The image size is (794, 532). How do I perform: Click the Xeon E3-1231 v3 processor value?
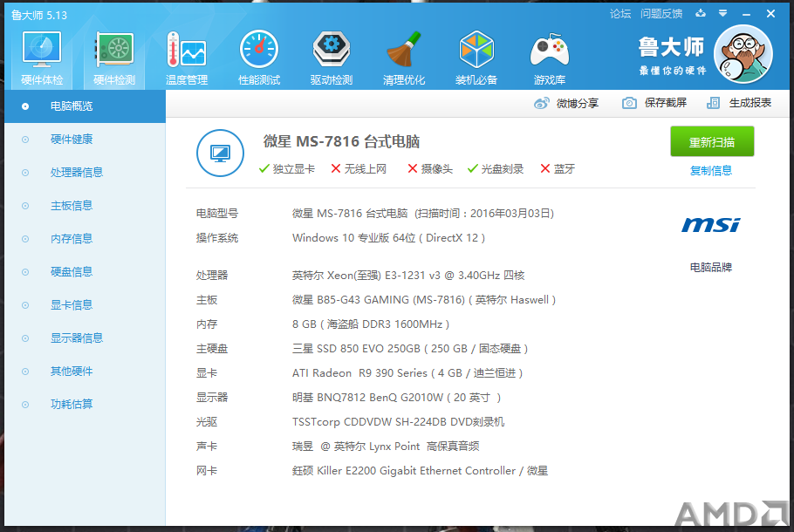point(408,276)
